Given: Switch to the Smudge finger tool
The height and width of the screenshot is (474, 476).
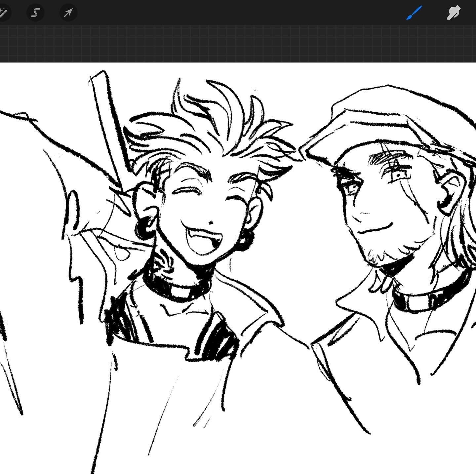Looking at the screenshot, I should pos(453,13).
